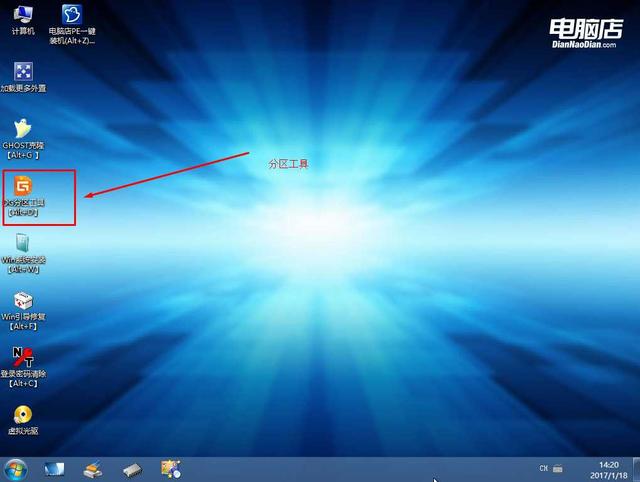Open the Windows Start menu orb
The width and height of the screenshot is (640, 482).
16,470
